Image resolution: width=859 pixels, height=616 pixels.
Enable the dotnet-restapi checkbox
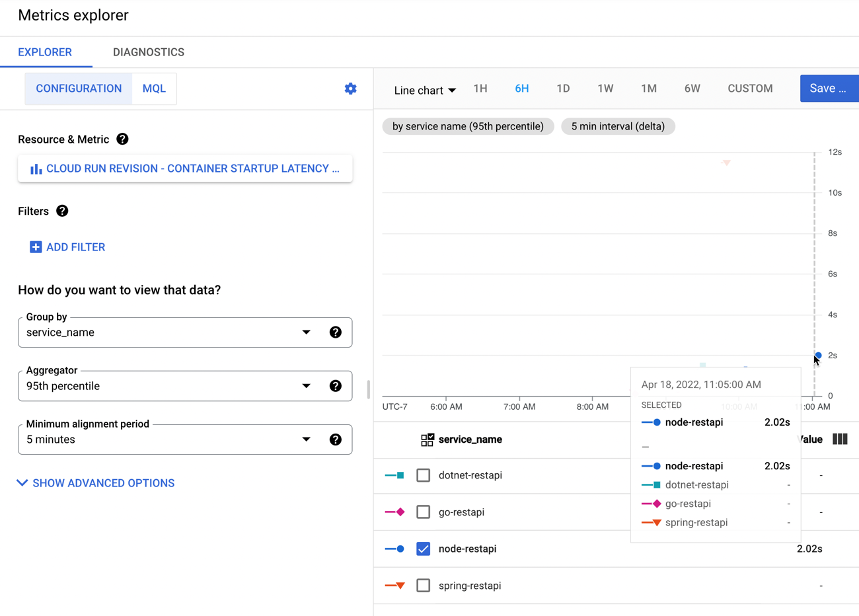[424, 475]
